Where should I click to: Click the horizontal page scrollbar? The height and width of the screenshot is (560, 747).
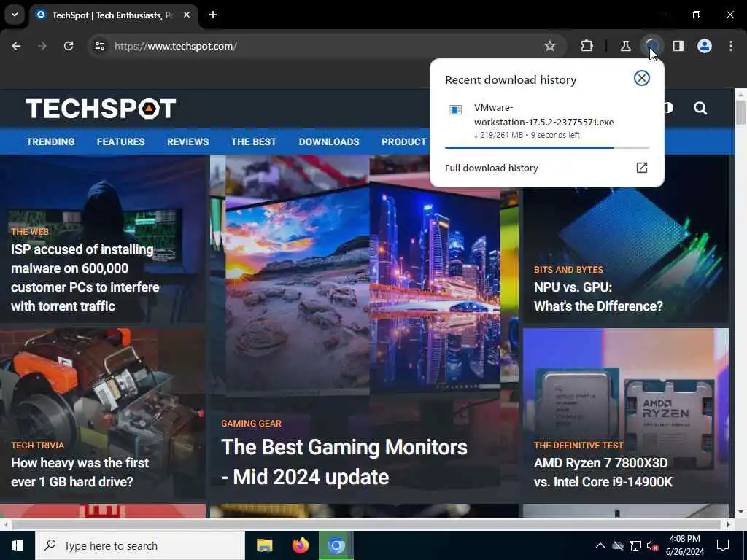click(x=366, y=524)
